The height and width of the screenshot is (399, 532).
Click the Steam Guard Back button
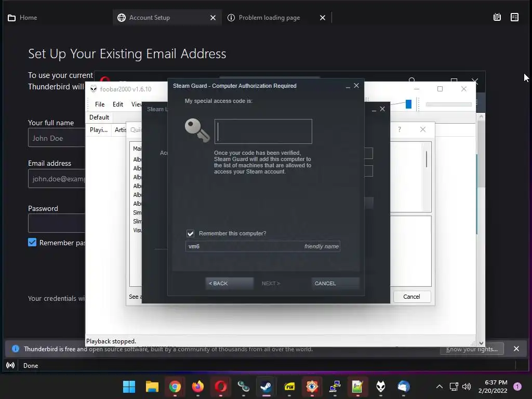coord(229,283)
